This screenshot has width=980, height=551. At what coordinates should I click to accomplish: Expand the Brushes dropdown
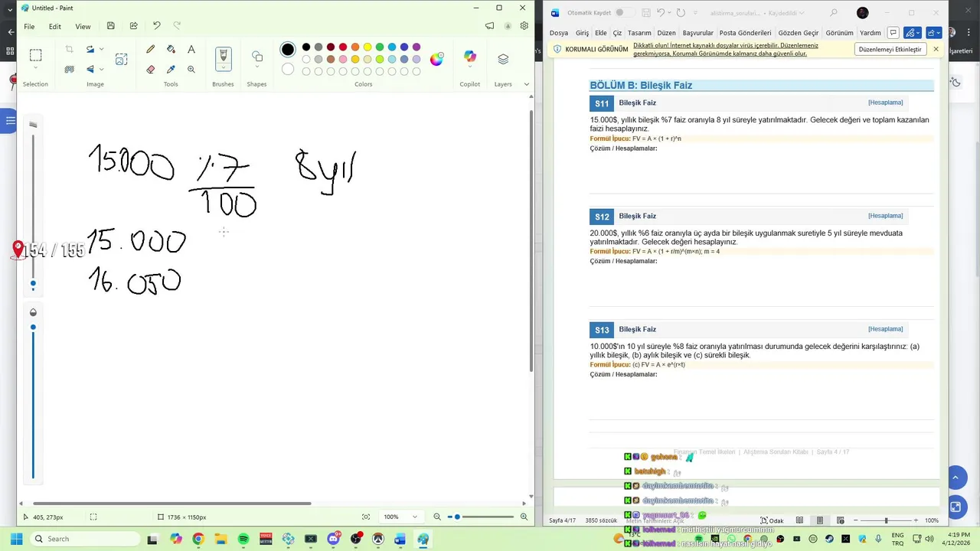click(x=223, y=68)
